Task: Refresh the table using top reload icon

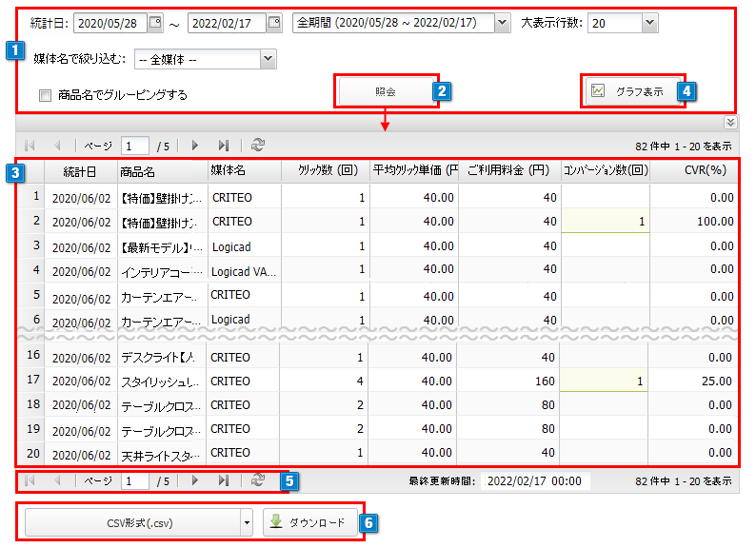Action: coord(258,146)
